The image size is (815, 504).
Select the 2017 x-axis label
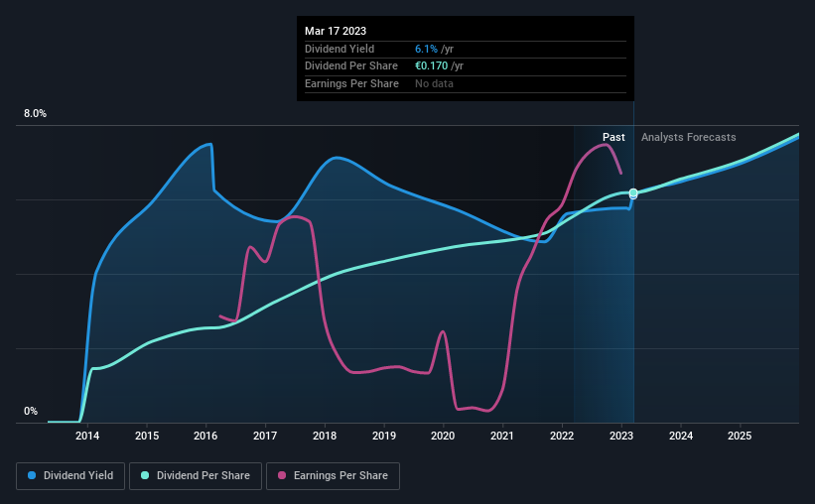265,436
